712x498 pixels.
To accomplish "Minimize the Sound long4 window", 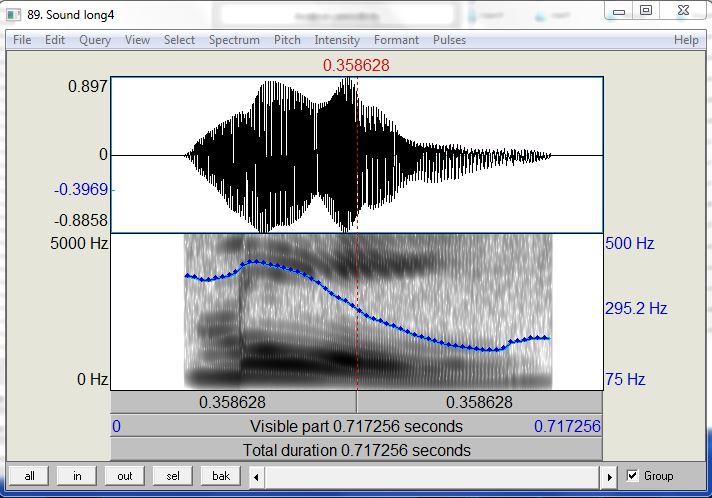I will (x=618, y=11).
